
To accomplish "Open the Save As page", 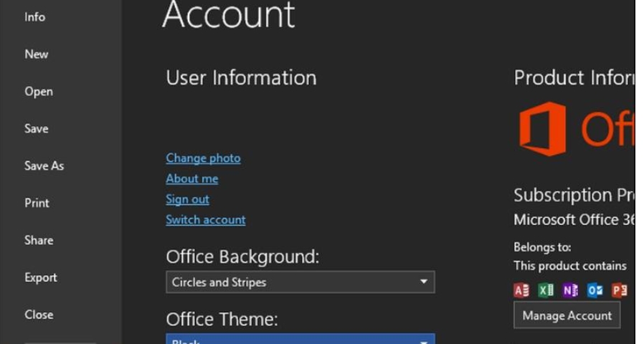I will [x=44, y=166].
